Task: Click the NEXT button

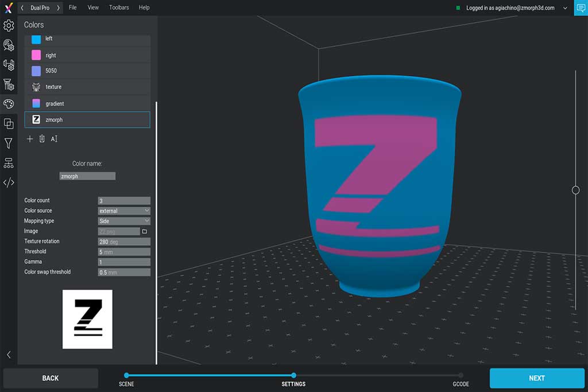Action: pyautogui.click(x=536, y=378)
